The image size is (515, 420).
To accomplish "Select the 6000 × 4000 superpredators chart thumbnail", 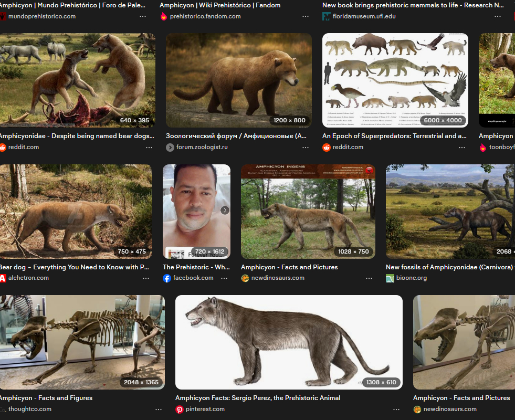I will pos(395,80).
